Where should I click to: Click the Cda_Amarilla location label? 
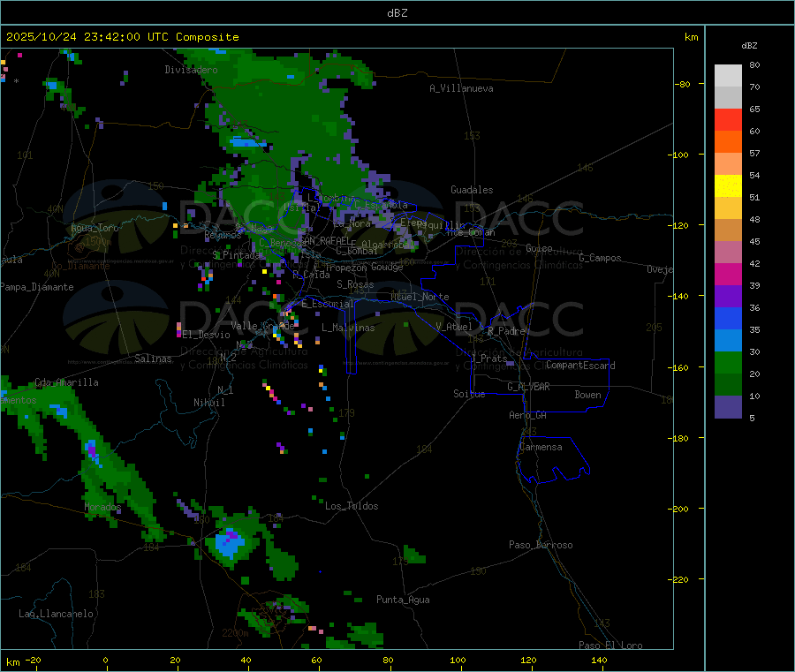click(x=66, y=382)
